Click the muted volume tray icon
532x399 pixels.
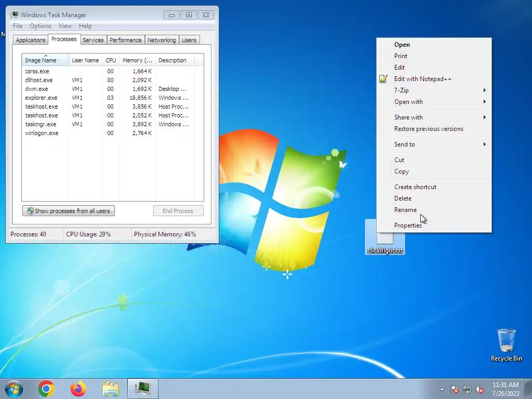(x=480, y=389)
